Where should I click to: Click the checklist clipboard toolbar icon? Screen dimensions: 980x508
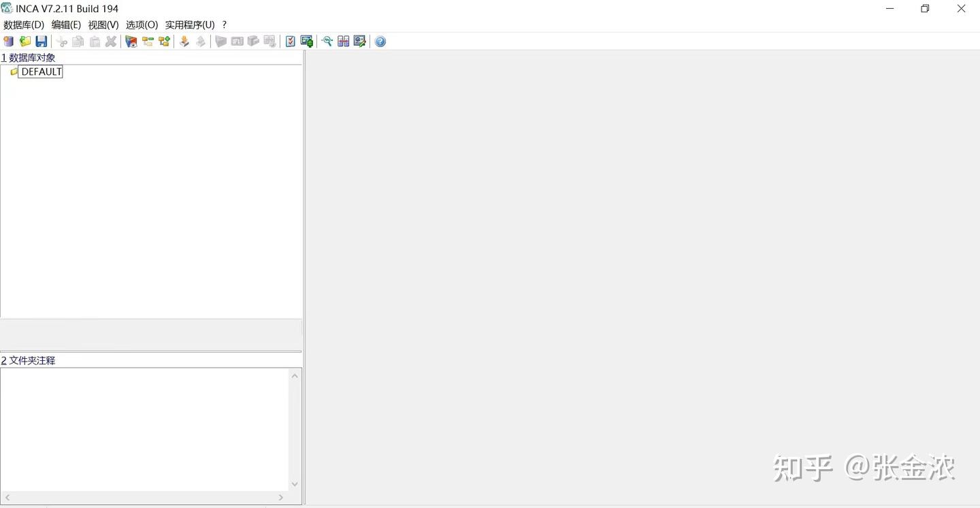coord(291,42)
